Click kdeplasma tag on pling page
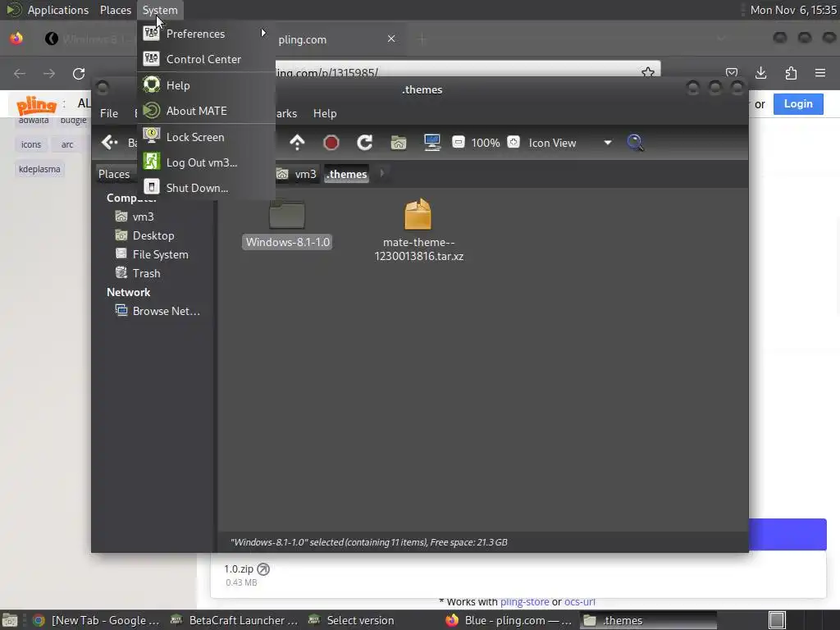Screen dimensions: 840x630 (x=39, y=169)
